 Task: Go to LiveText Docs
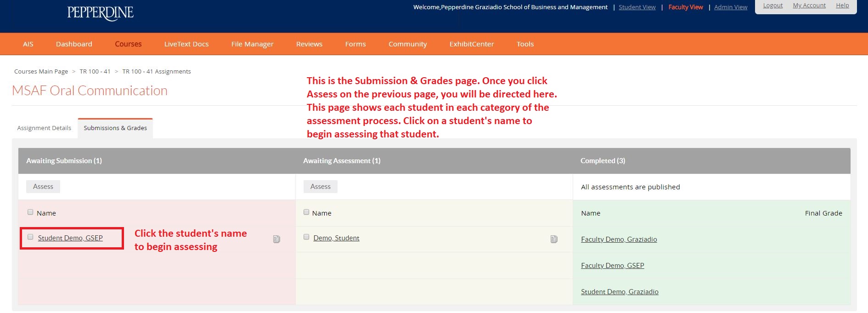click(186, 44)
